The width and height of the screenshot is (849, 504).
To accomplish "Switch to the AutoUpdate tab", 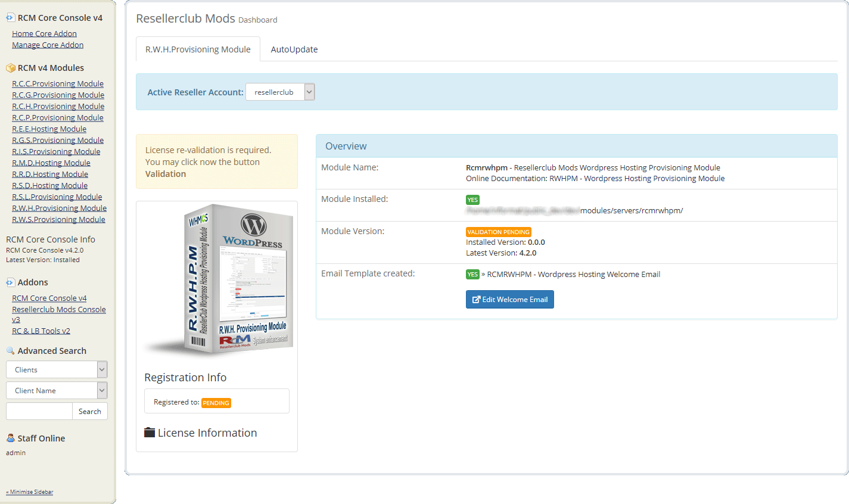I will pyautogui.click(x=294, y=49).
